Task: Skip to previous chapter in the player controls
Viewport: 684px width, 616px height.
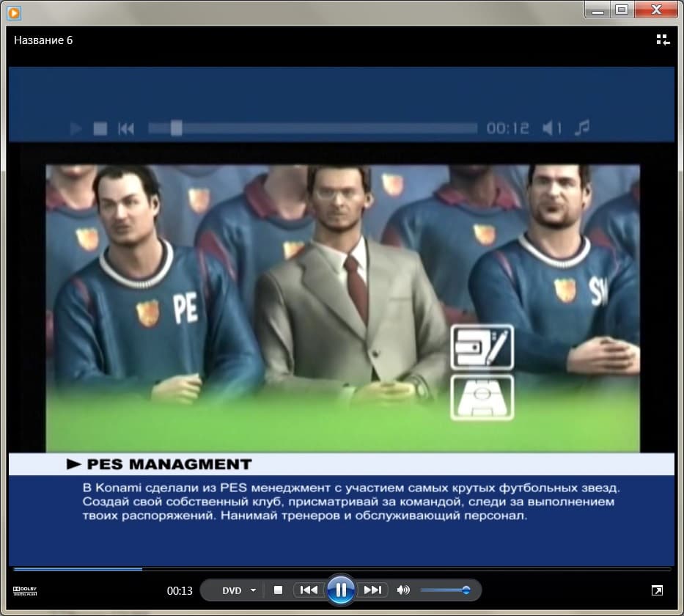Action: 309,590
